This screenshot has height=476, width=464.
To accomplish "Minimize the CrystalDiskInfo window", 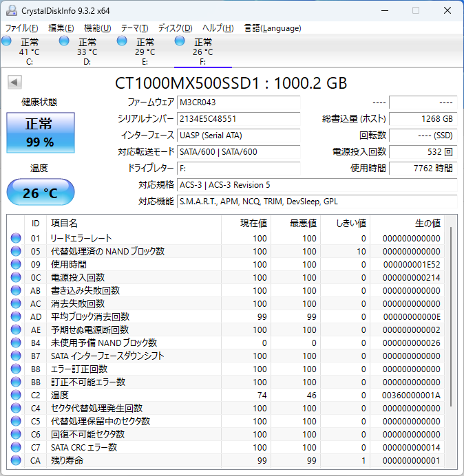I will 385,10.
